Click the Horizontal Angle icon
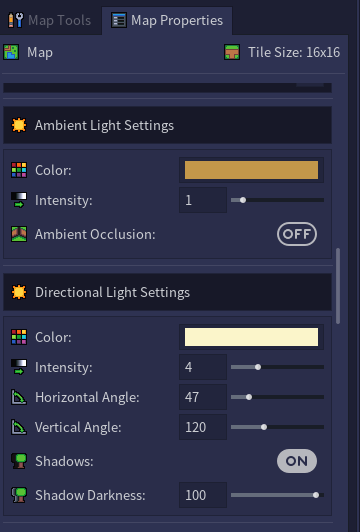 point(19,397)
